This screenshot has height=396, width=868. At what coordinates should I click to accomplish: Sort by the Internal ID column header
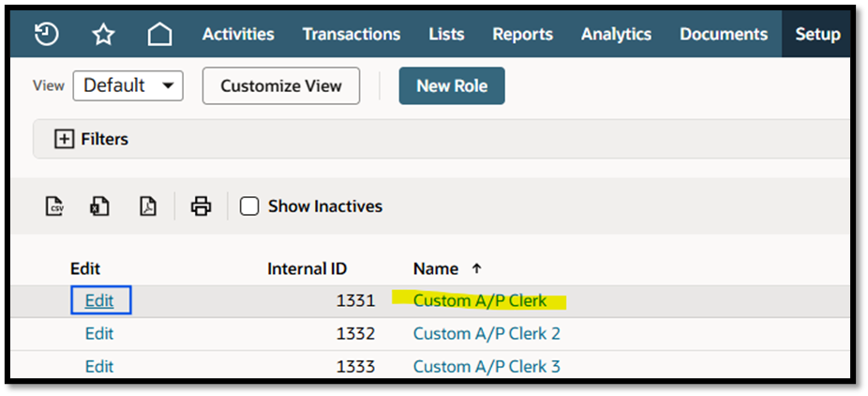(x=307, y=269)
